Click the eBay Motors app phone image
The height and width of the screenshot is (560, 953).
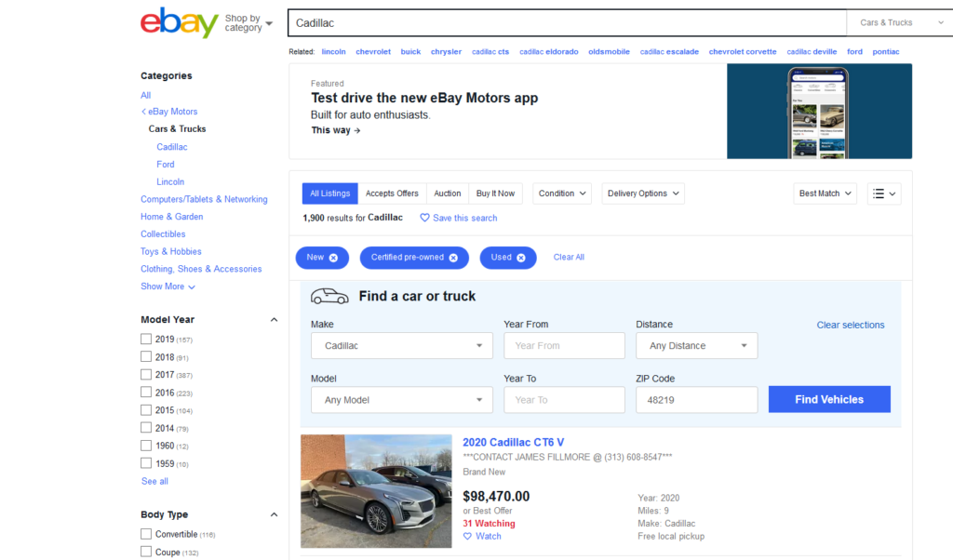(819, 111)
